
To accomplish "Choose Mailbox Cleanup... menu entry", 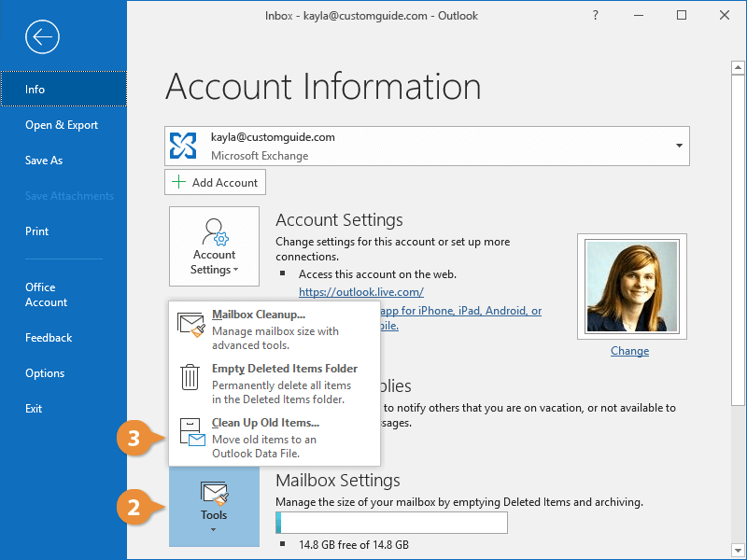I will click(x=275, y=329).
